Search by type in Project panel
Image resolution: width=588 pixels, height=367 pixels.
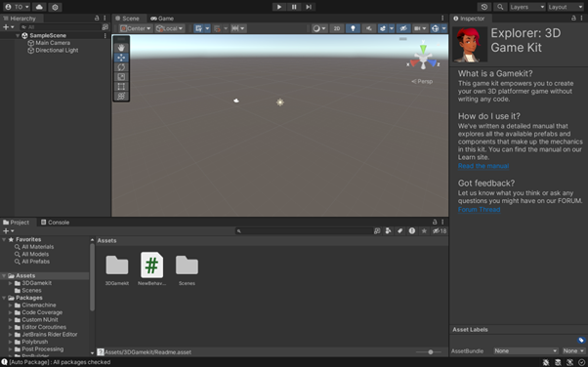388,231
